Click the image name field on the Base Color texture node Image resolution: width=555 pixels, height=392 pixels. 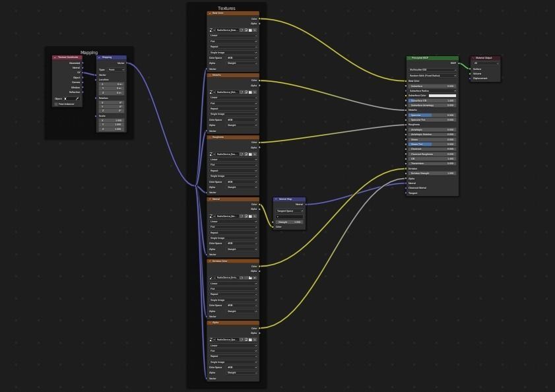[227, 30]
